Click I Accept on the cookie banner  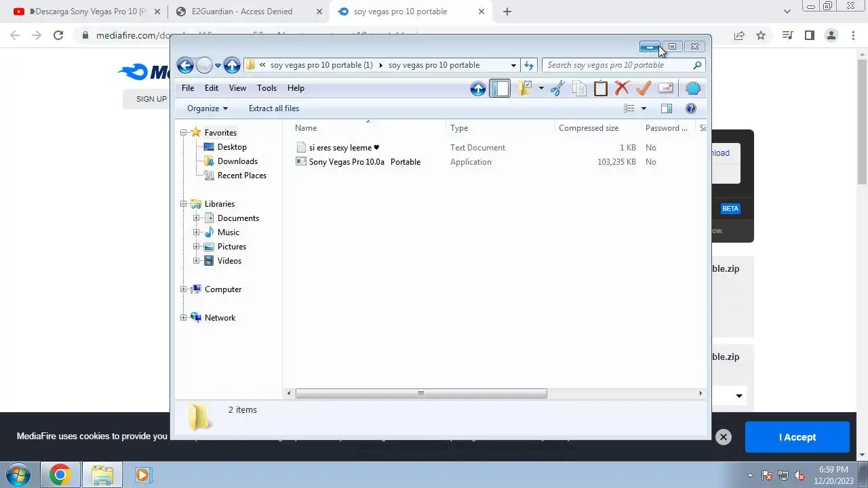[797, 437]
